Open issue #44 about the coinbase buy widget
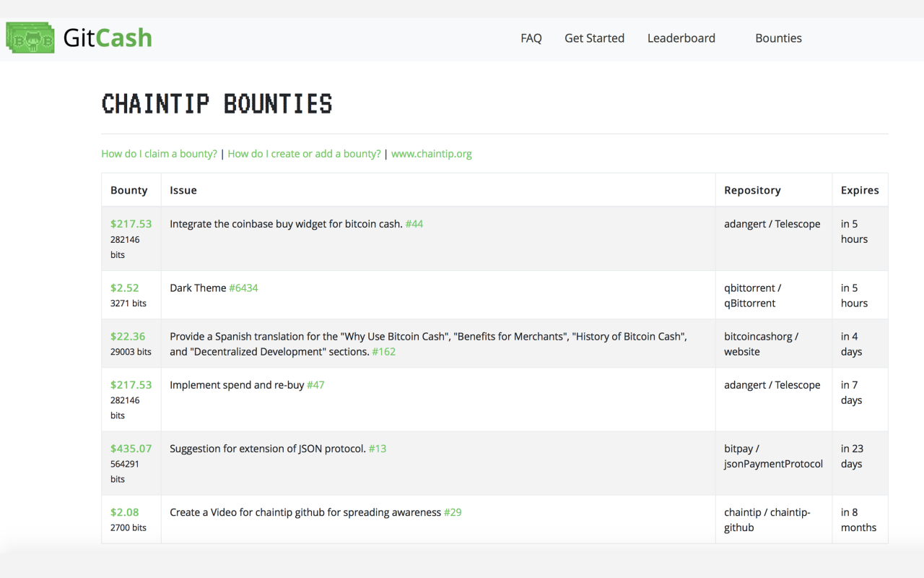Image resolution: width=924 pixels, height=578 pixels. click(414, 223)
